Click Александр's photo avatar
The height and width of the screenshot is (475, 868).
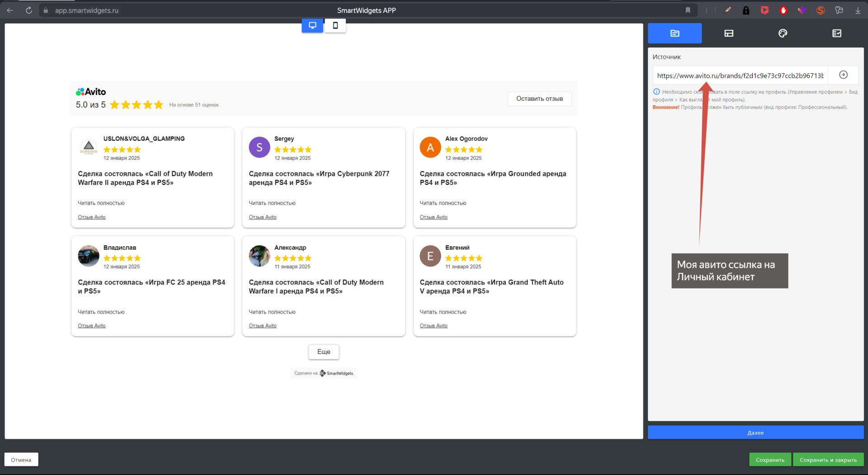(x=259, y=256)
